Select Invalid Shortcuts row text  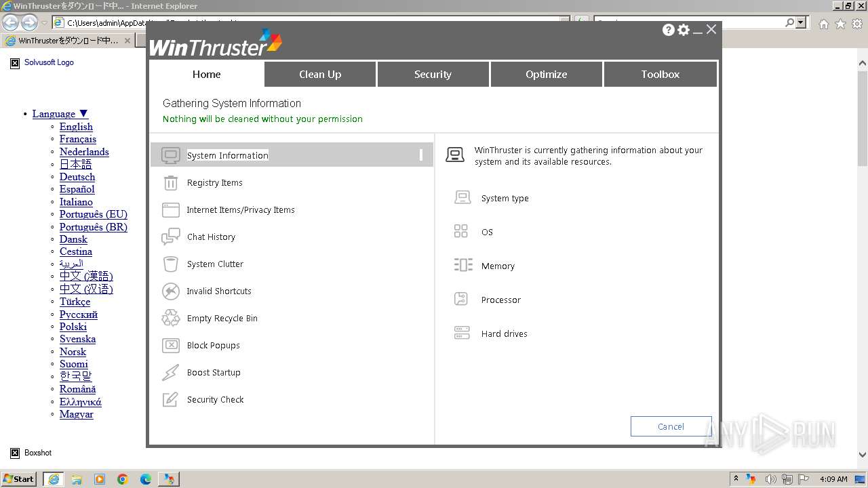(219, 291)
